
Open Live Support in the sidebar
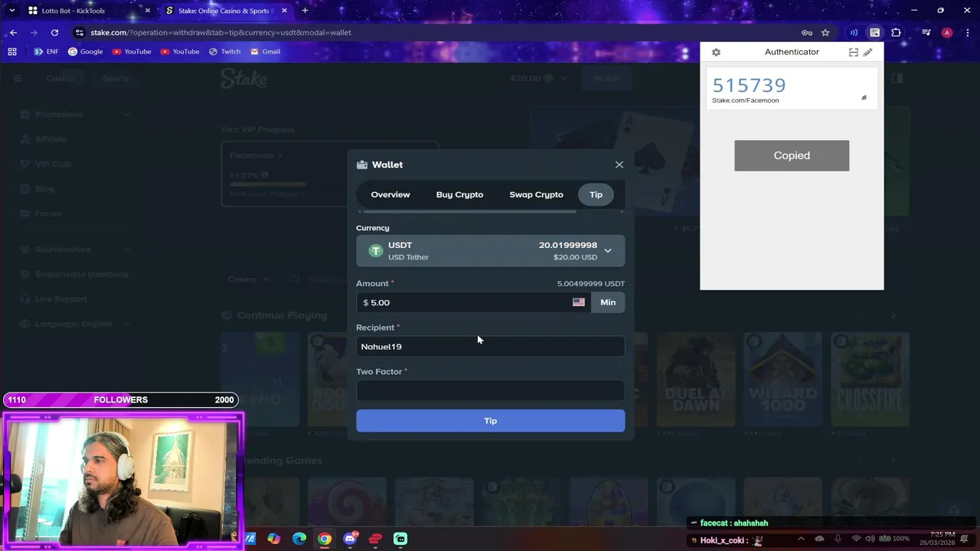(x=61, y=298)
